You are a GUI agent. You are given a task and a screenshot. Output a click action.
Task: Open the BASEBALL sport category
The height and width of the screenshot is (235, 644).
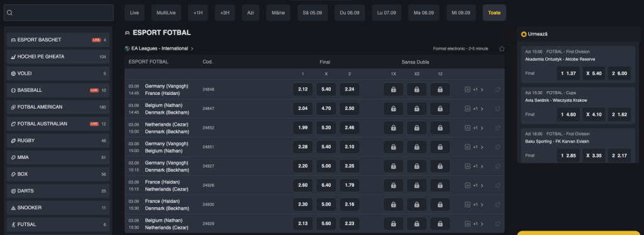pos(58,90)
